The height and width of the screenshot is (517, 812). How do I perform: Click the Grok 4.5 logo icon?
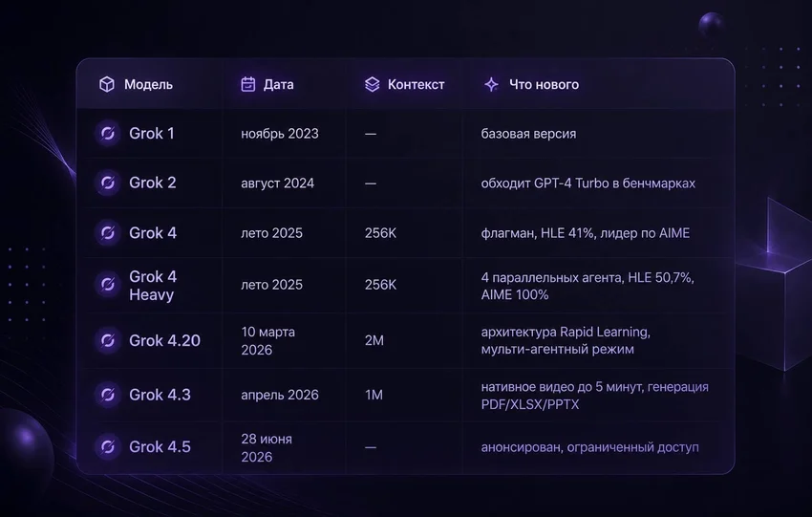(x=108, y=446)
